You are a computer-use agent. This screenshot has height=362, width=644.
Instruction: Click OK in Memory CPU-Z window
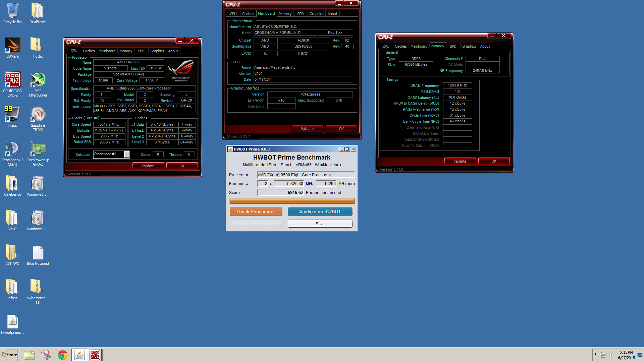(494, 161)
